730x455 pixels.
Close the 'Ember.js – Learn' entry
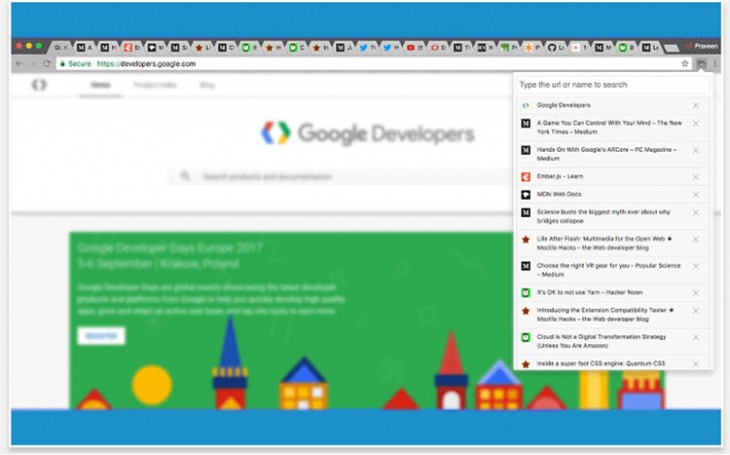tap(696, 177)
